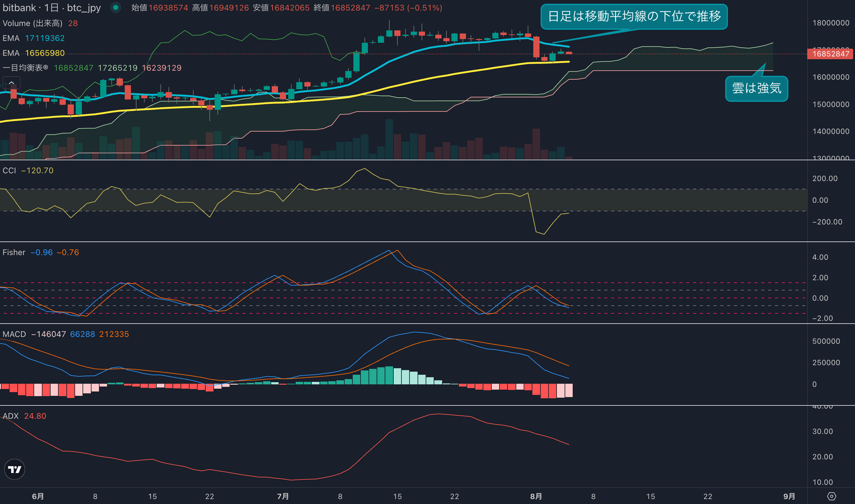855x504 pixels.
Task: Click the 9月 date on time axis
Action: click(789, 496)
